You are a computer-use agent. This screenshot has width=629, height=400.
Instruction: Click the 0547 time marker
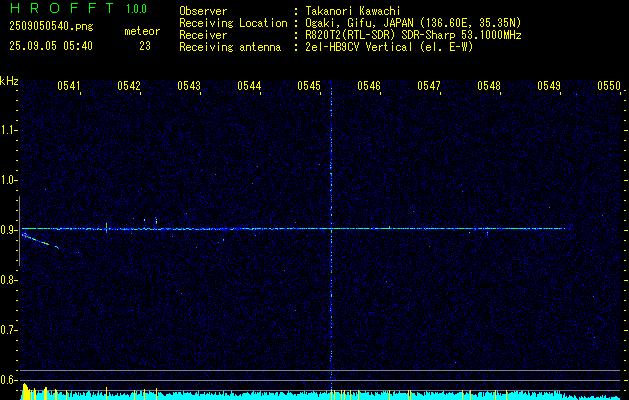[429, 86]
